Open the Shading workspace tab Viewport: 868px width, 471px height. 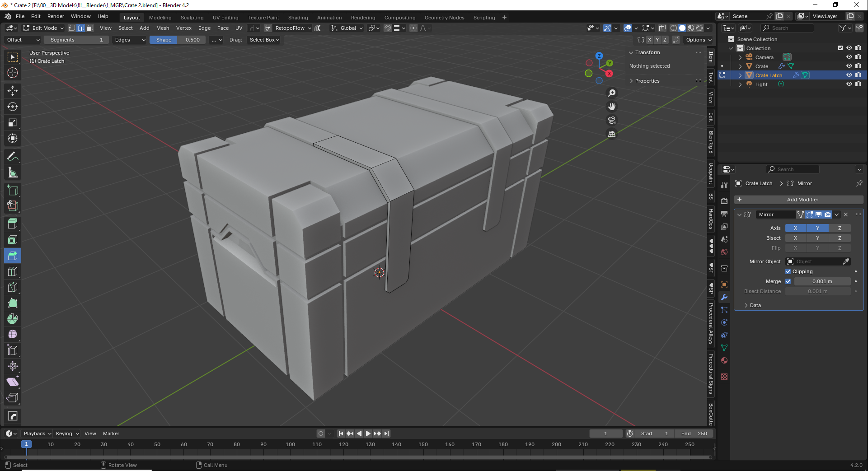click(x=298, y=18)
